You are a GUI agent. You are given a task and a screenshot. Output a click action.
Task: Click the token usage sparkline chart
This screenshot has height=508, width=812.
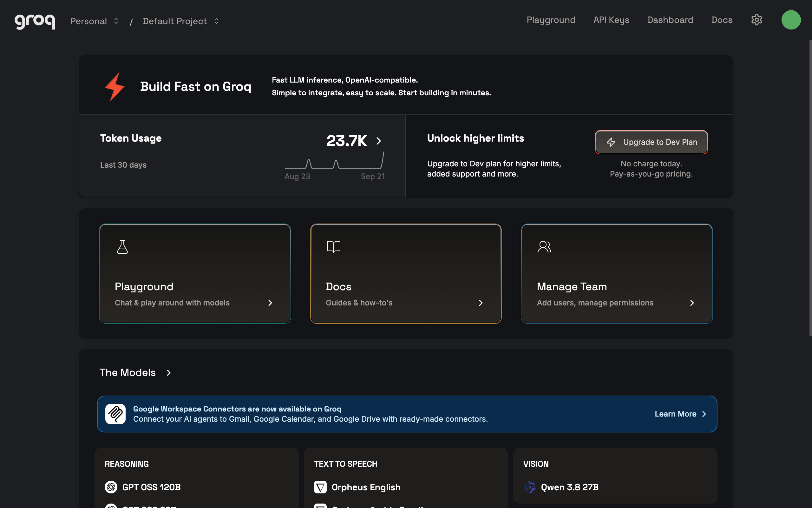pyautogui.click(x=334, y=160)
